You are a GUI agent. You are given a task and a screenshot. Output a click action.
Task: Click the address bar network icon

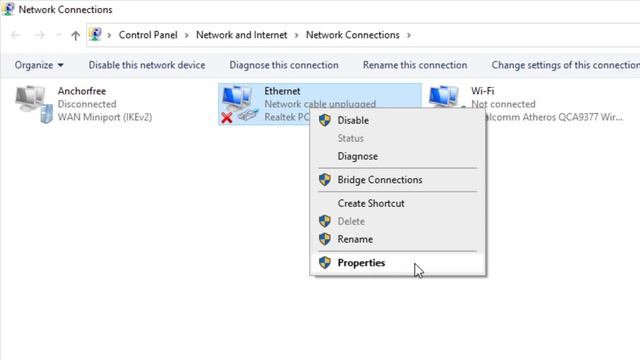pyautogui.click(x=96, y=35)
